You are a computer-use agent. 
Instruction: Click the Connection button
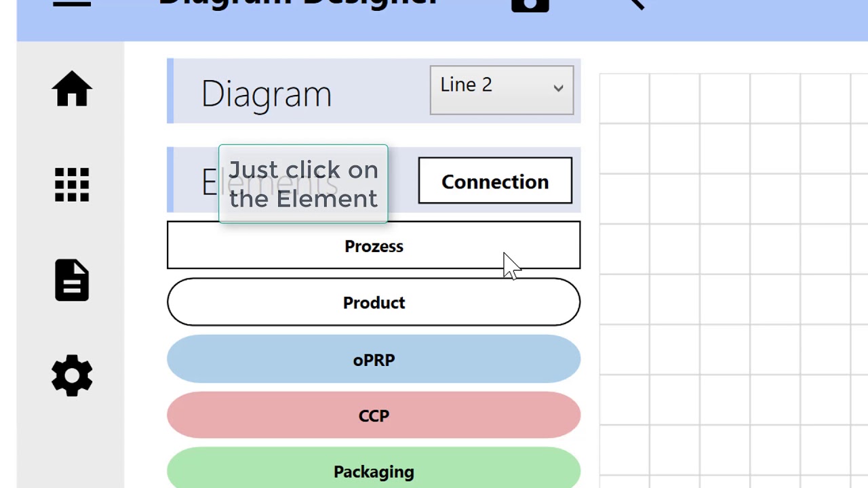click(x=495, y=181)
